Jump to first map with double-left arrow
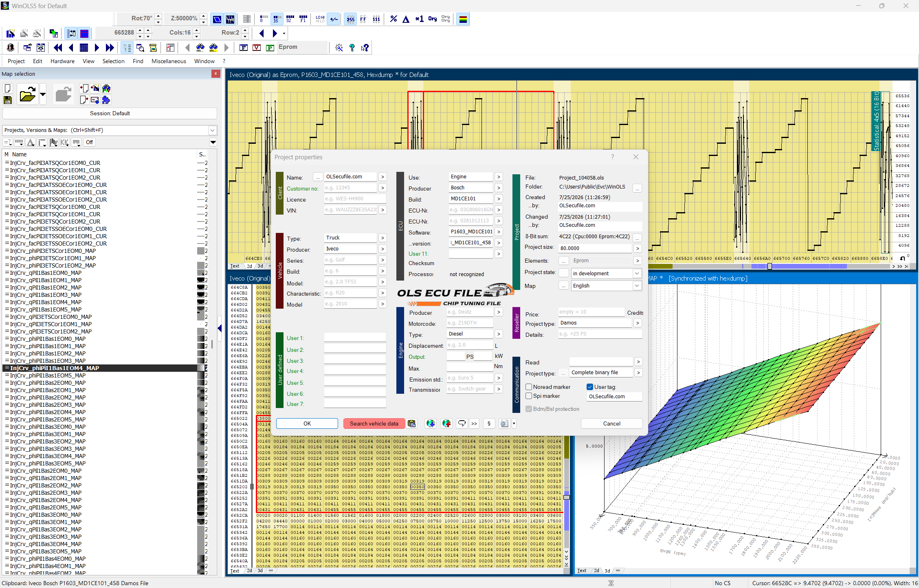This screenshot has width=919, height=588. 57,48
